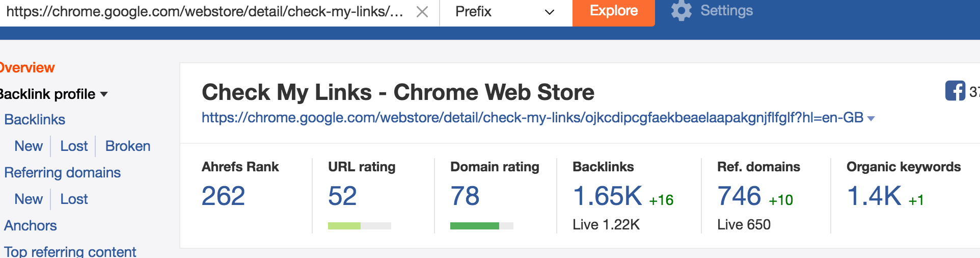Show Broken backlinks
Screen dimensions: 980x258
click(x=128, y=146)
